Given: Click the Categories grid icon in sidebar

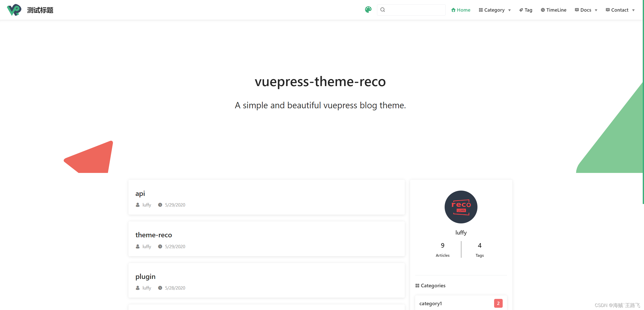Looking at the screenshot, I should click(x=417, y=285).
